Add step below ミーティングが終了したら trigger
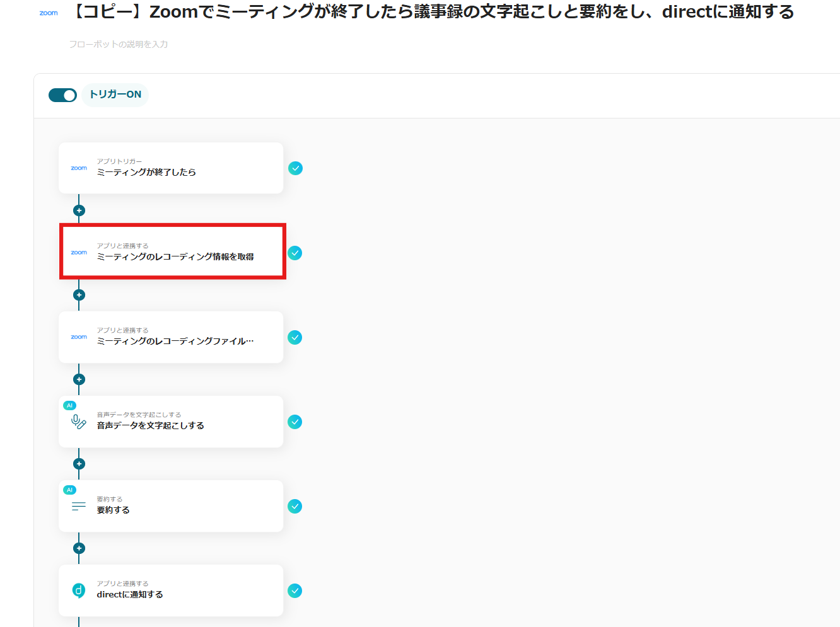This screenshot has height=627, width=840. [x=79, y=210]
